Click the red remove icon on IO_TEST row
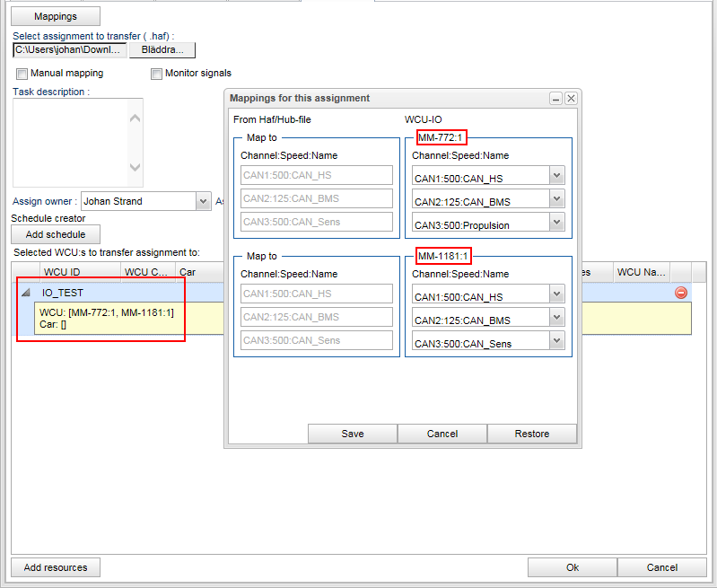The image size is (717, 588). point(681,293)
